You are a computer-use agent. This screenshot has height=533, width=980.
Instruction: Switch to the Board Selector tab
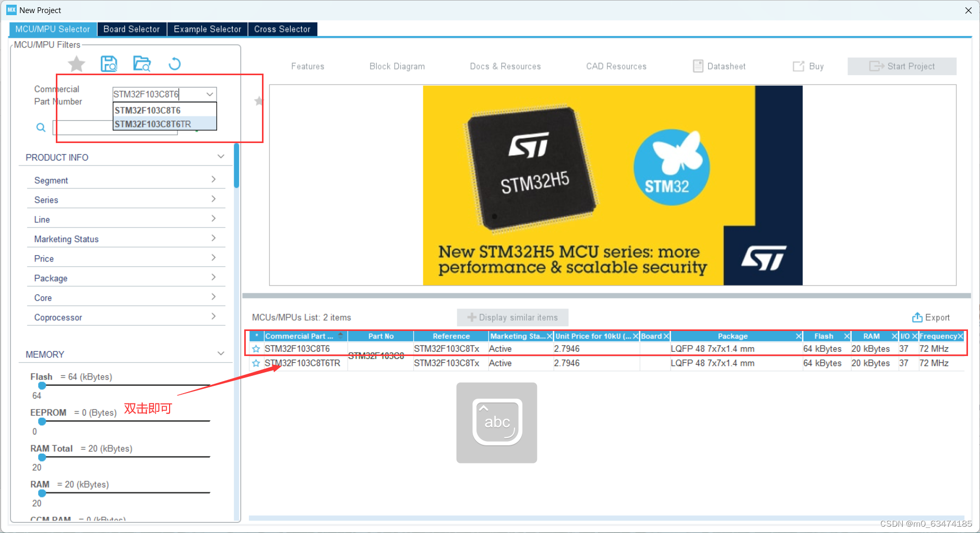pyautogui.click(x=132, y=29)
